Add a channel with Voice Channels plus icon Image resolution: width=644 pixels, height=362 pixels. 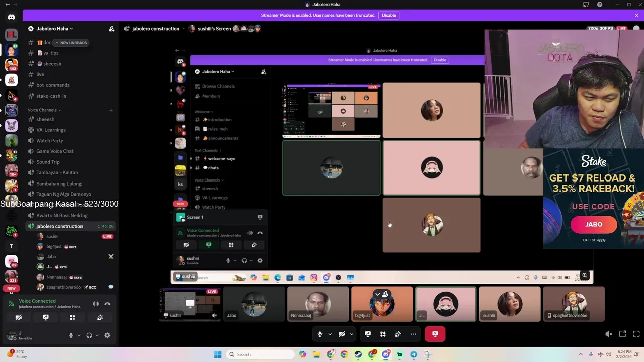(x=111, y=110)
